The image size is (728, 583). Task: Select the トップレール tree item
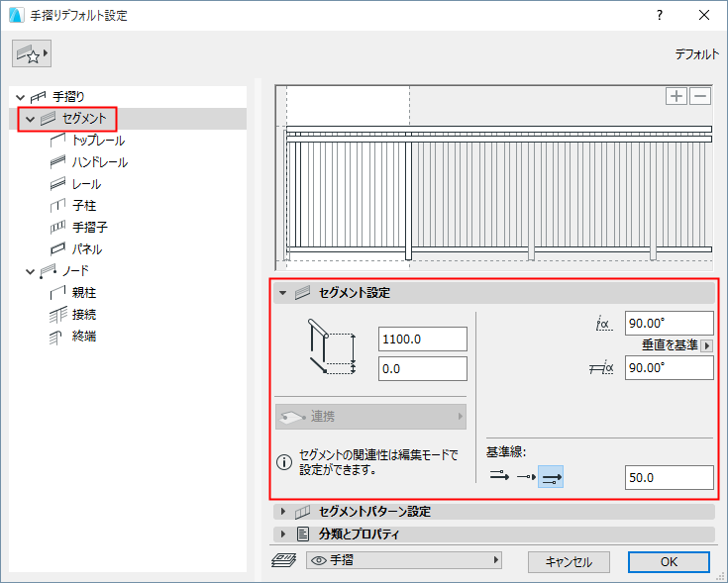[98, 141]
